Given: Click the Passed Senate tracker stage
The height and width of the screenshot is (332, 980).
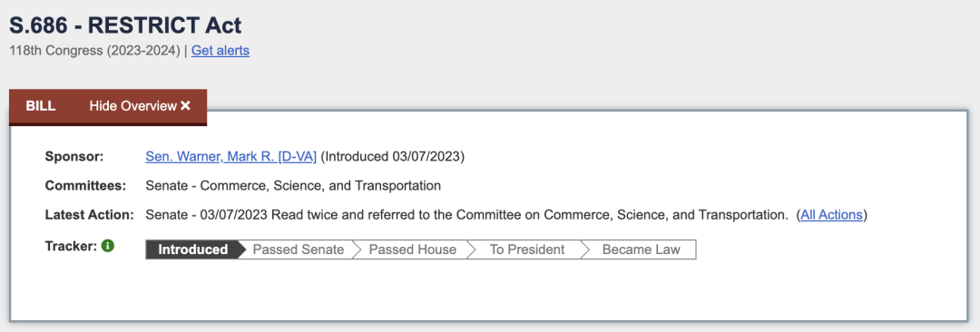Looking at the screenshot, I should 299,249.
